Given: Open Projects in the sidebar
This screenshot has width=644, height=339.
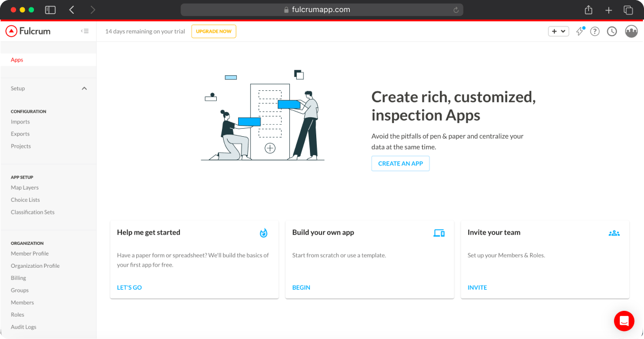Looking at the screenshot, I should [21, 146].
